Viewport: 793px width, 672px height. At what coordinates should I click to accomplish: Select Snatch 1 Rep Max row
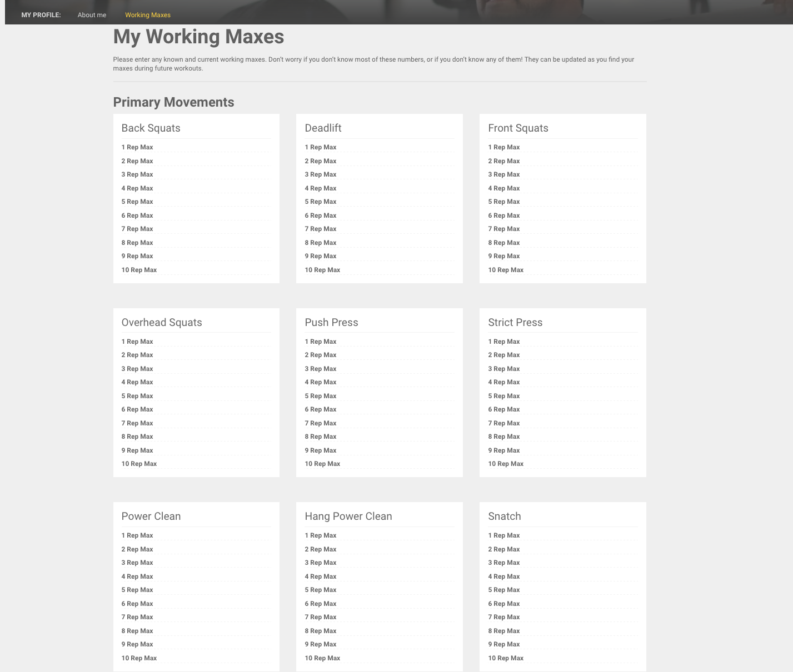[563, 535]
